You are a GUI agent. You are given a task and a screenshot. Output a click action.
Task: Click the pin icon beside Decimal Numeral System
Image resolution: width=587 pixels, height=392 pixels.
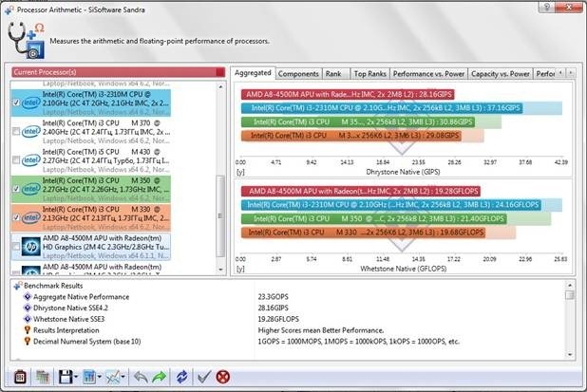[28, 341]
